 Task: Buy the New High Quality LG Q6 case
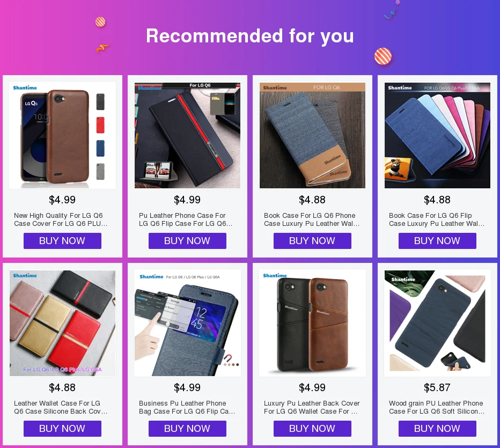(62, 241)
